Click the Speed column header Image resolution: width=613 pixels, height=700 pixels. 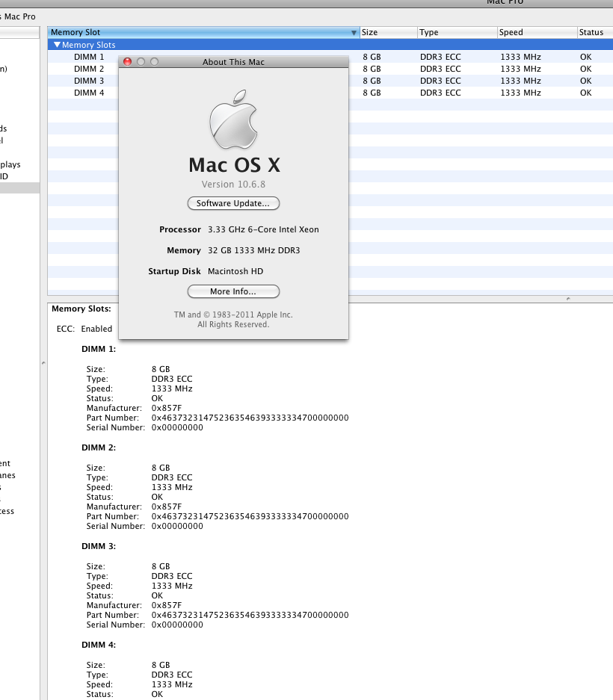point(537,32)
